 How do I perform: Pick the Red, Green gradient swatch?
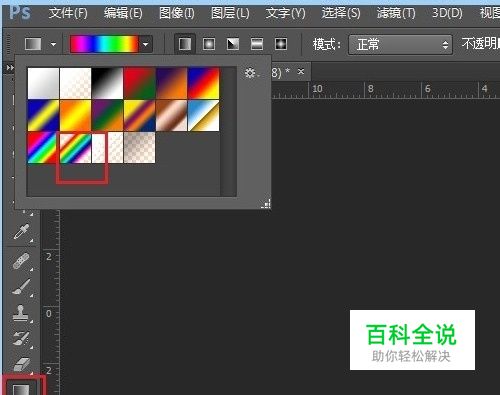139,83
